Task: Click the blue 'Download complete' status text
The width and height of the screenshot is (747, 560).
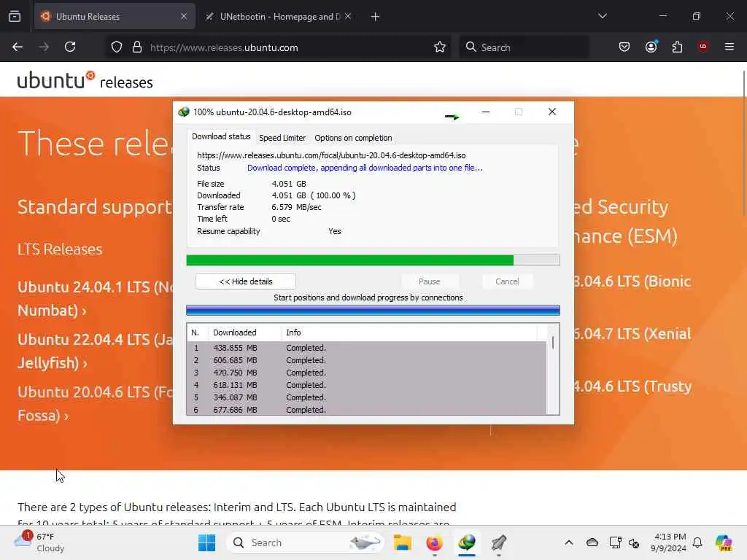Action: [365, 168]
